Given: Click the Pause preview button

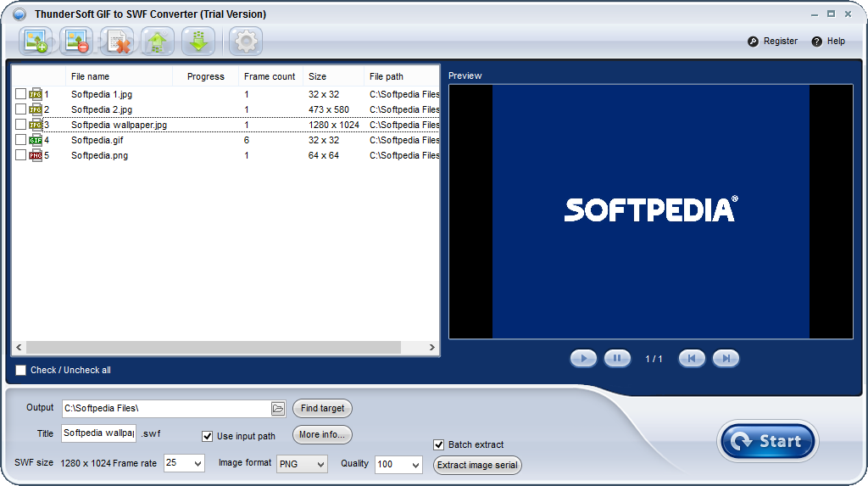Looking at the screenshot, I should tap(617, 359).
